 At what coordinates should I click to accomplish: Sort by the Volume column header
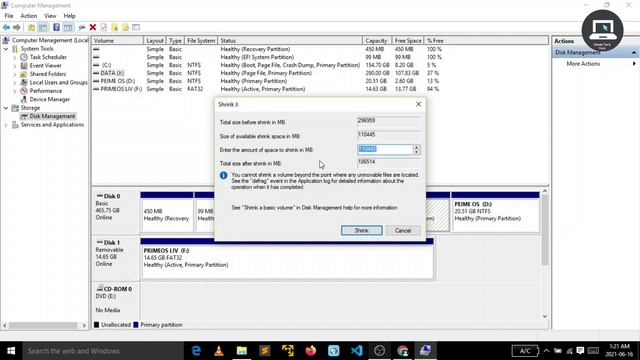(118, 41)
